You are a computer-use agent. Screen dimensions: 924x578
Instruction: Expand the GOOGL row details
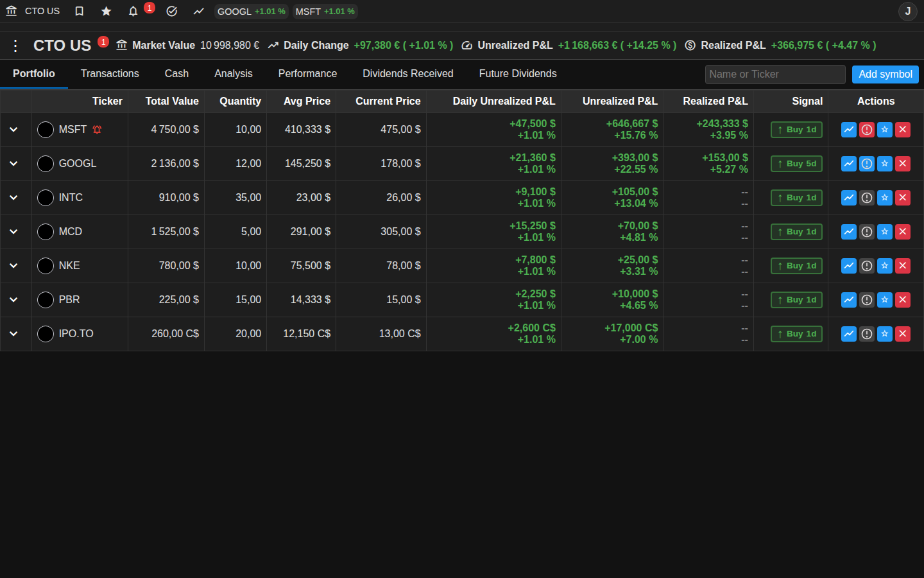tap(13, 164)
